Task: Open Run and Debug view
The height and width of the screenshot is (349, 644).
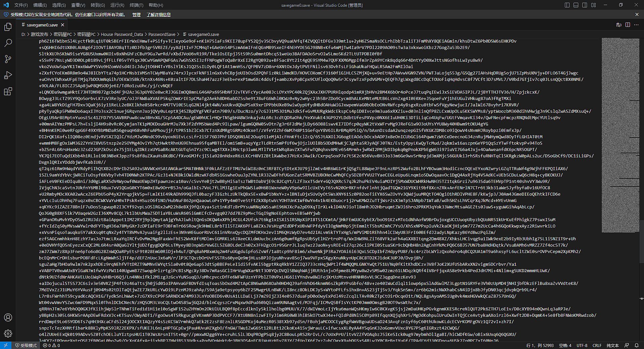Action: (x=8, y=75)
